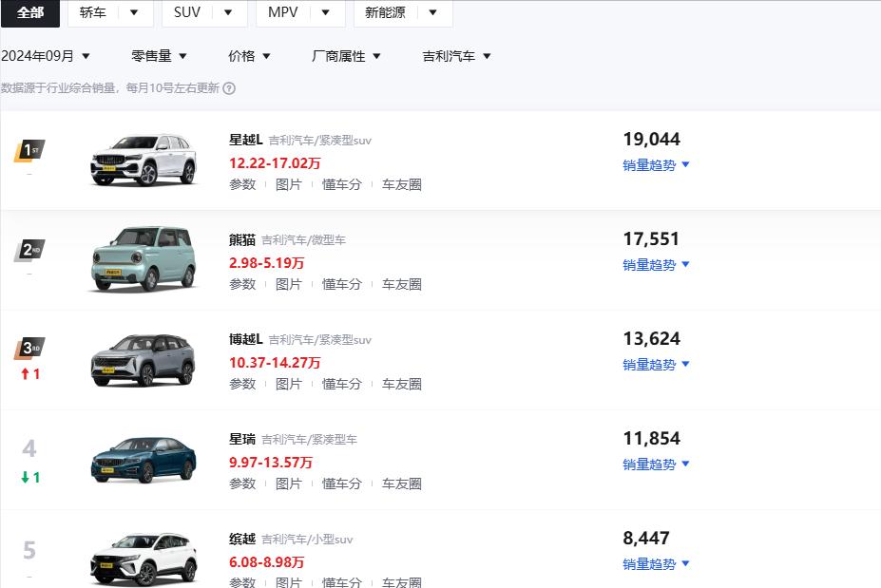Open 图片 for 熊猫

(289, 285)
